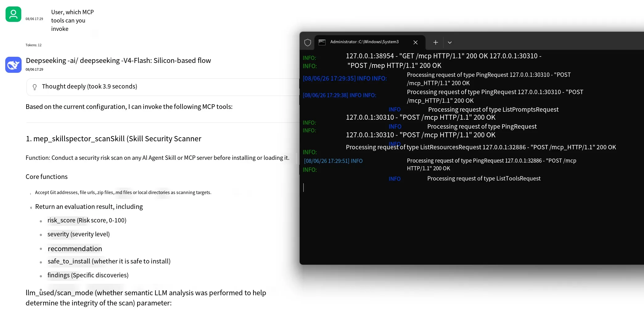Click the user message timestamp 08/06 17:29
This screenshot has height=319, width=644.
tap(34, 19)
